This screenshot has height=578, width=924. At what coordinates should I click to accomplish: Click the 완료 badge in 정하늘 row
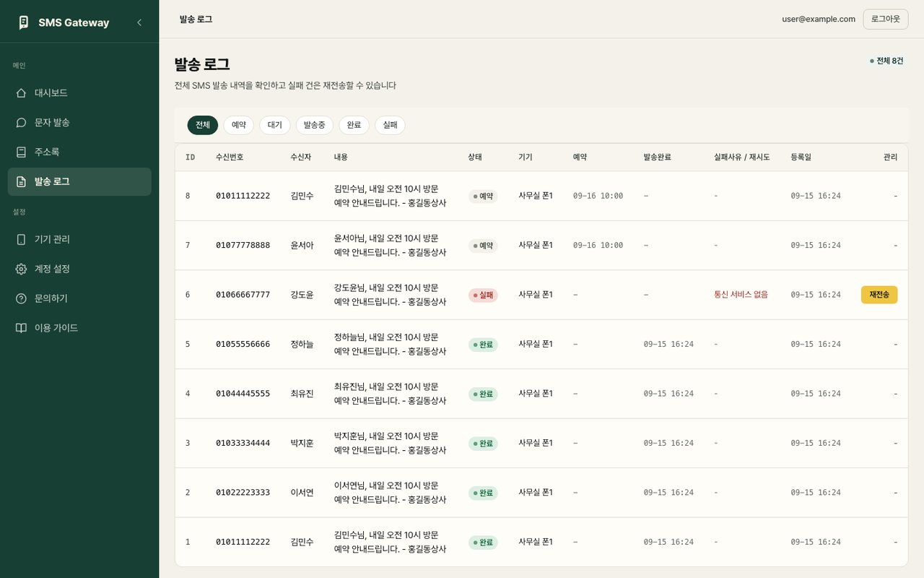point(483,345)
